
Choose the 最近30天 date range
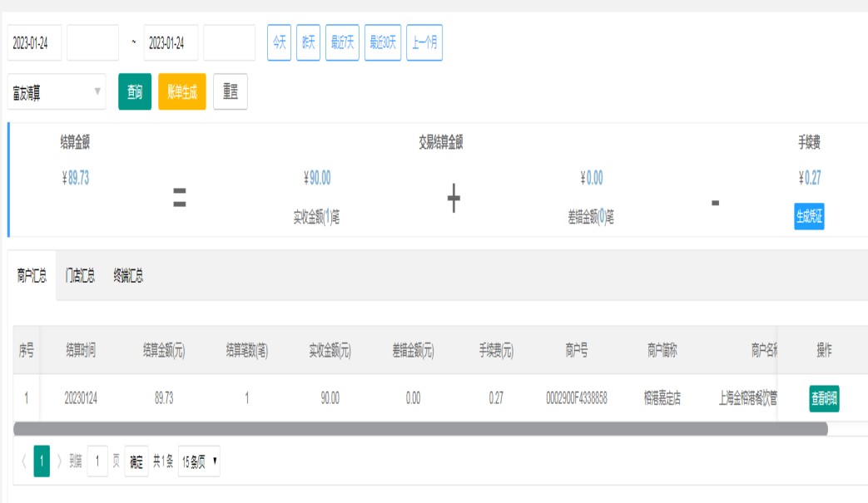(x=383, y=43)
